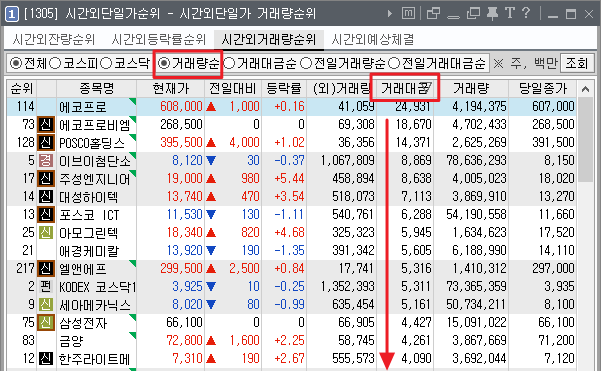Switch to 시간외등락률순위 tab
Screen dimensions: 601x371
[159, 39]
